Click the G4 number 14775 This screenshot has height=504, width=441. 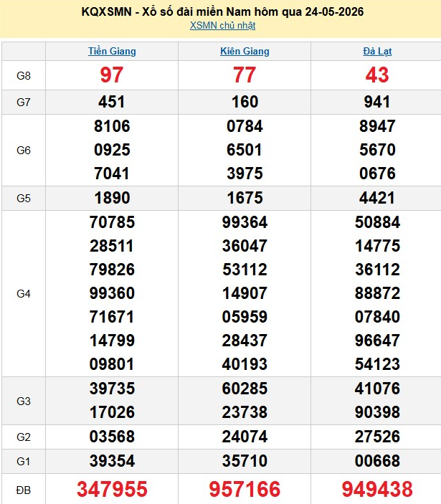[x=377, y=246]
